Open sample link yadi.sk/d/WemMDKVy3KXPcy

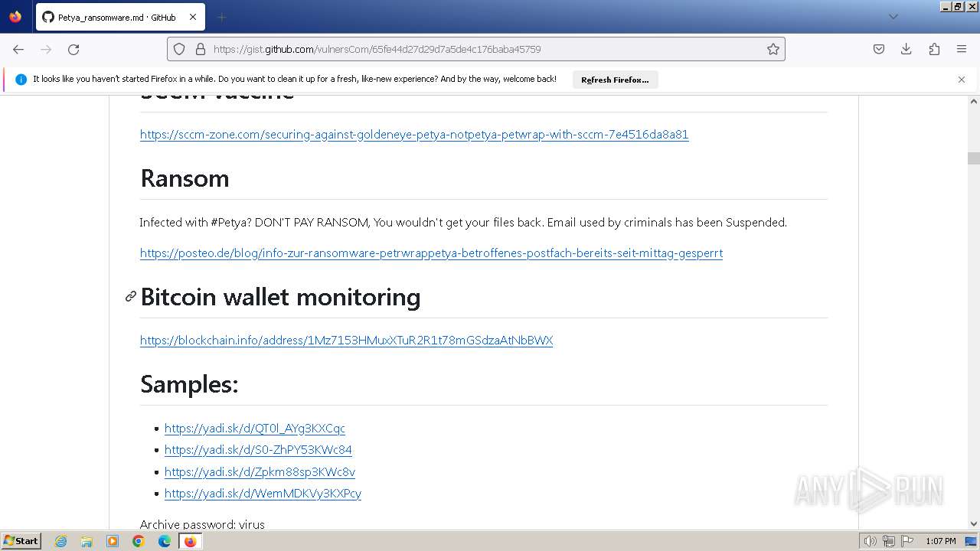click(x=263, y=494)
